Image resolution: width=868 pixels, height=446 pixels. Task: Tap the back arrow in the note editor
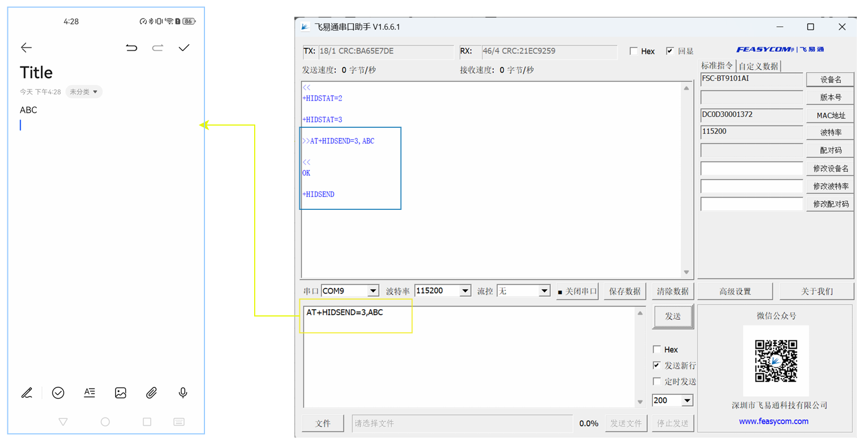[26, 48]
